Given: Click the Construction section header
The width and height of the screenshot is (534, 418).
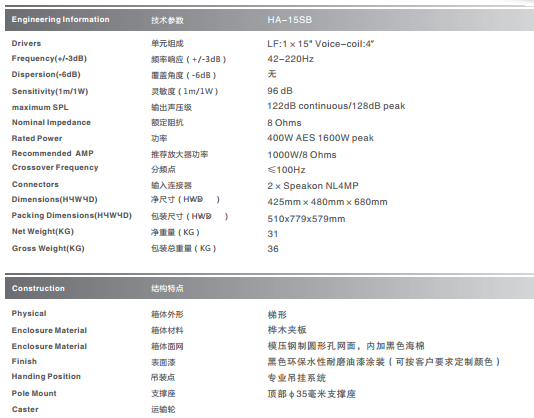Looking at the screenshot, I should click(38, 288).
